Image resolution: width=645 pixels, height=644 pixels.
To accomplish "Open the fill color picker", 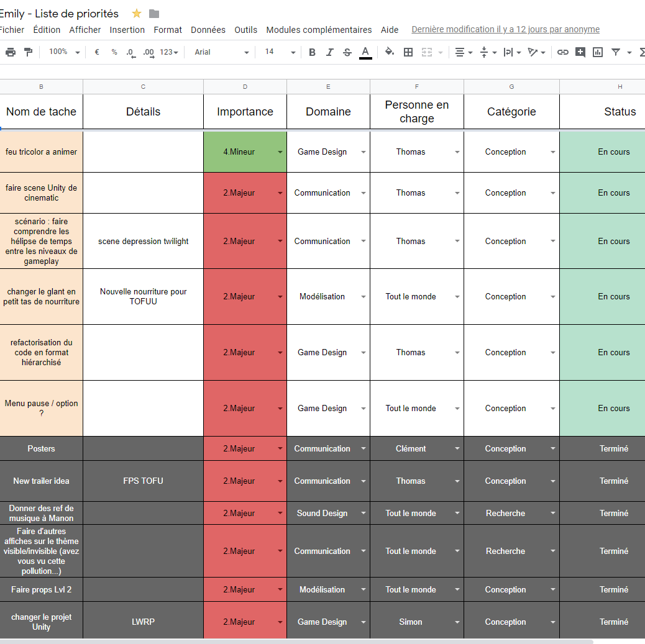I will [389, 52].
